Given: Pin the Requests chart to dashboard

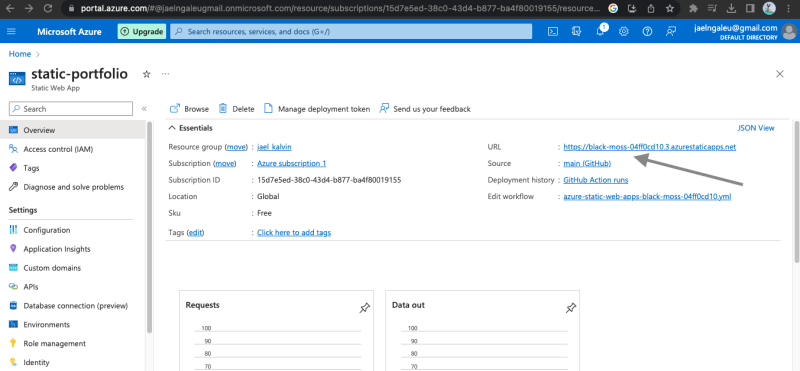Looking at the screenshot, I should (x=364, y=308).
